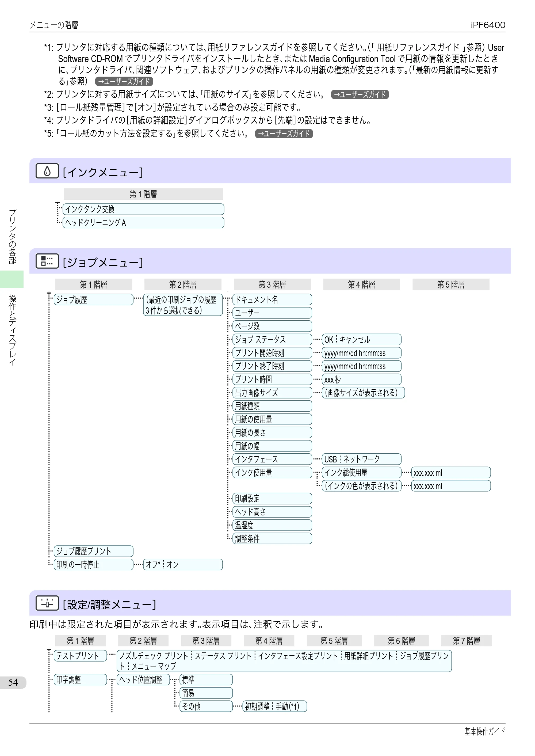Click the オフ* | オン option box
535x756 pixels.
pyautogui.click(x=183, y=565)
